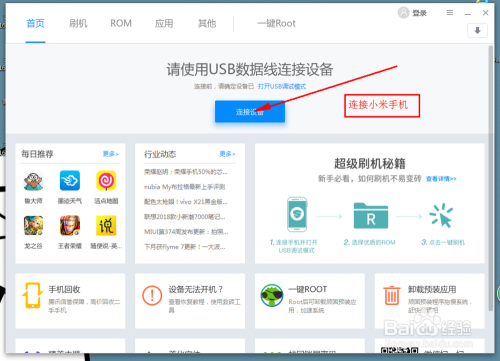
Task: Switch to the 首页 tab
Action: click(35, 23)
